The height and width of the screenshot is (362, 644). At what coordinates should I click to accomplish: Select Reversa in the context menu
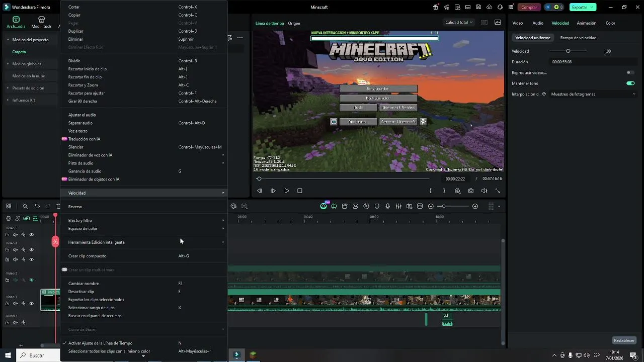[x=143, y=207]
